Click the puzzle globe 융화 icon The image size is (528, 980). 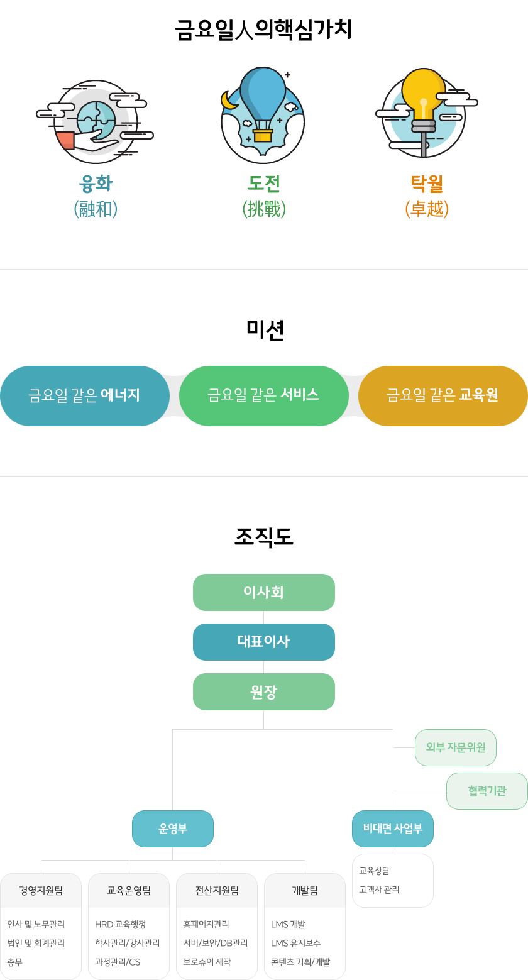tap(96, 119)
